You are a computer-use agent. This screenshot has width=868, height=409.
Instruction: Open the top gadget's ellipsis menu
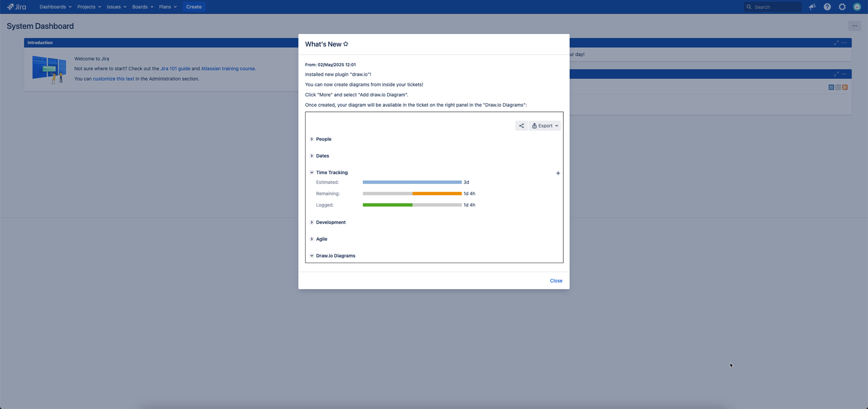[844, 43]
